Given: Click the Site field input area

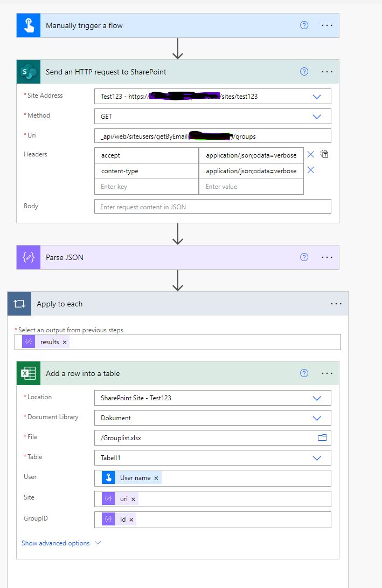Looking at the screenshot, I should pos(213,499).
